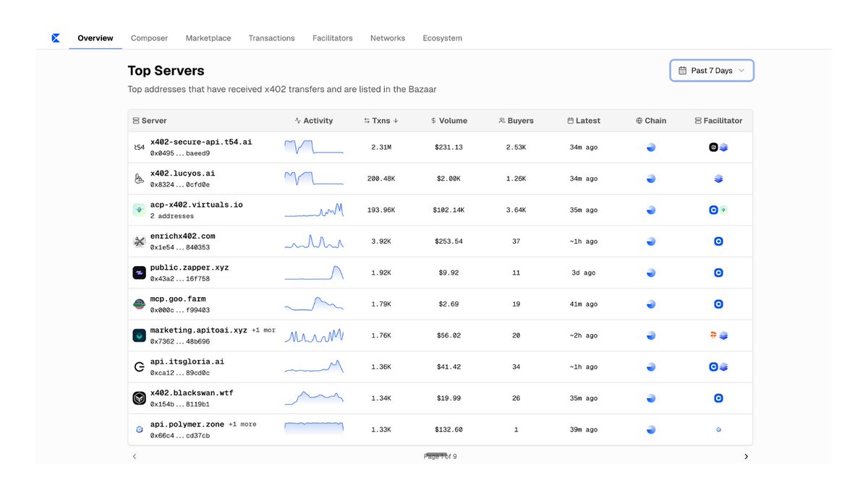
Task: Open the Marketplace tab
Action: [x=208, y=38]
